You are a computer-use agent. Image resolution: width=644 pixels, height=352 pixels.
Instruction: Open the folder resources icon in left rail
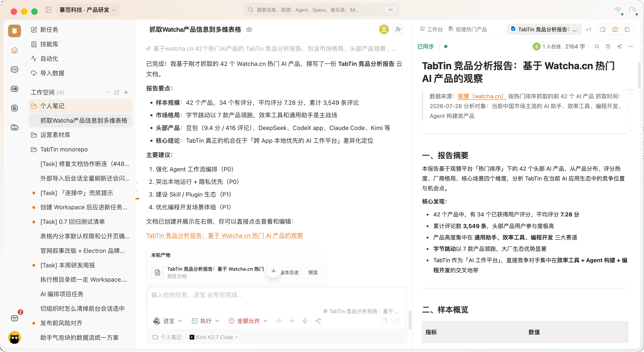(x=15, y=127)
